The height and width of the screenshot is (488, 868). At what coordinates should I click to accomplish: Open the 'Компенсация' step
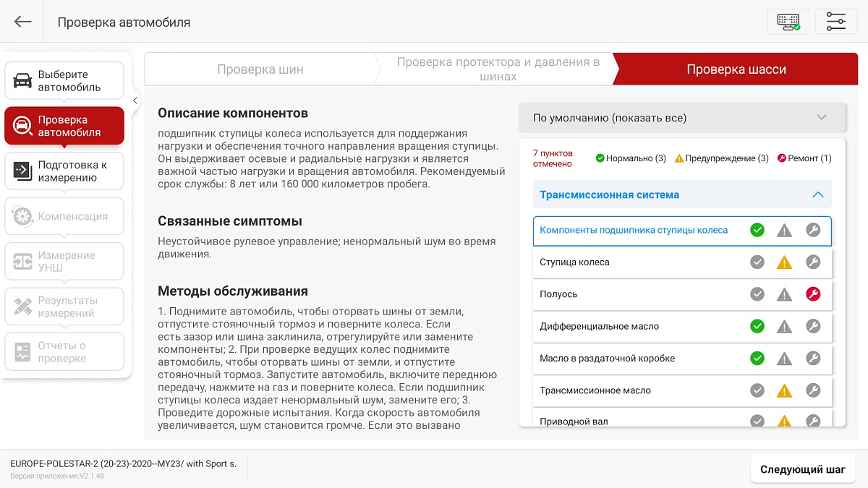coord(64,216)
